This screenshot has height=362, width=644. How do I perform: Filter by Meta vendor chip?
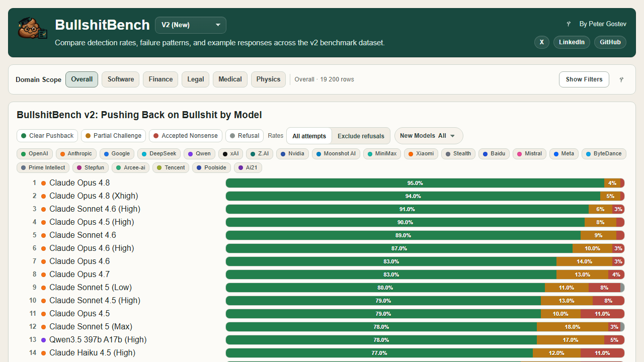(564, 154)
